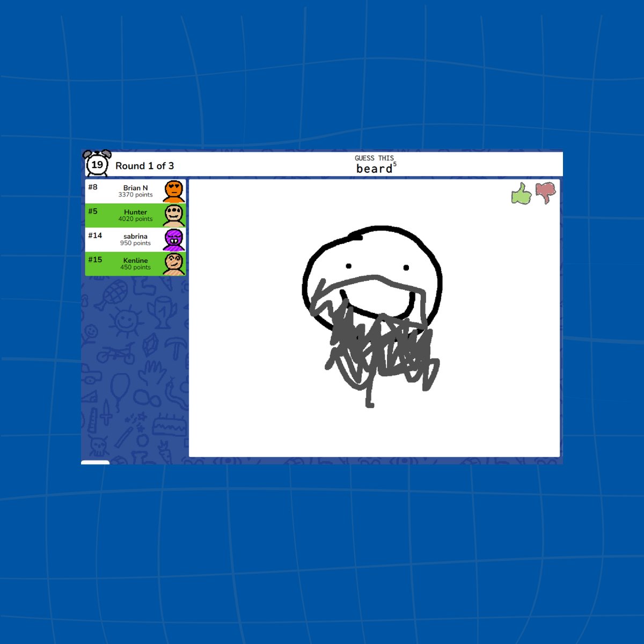Click the bearded face drawing on canvas
Image resolution: width=644 pixels, height=644 pixels.
pos(373,317)
